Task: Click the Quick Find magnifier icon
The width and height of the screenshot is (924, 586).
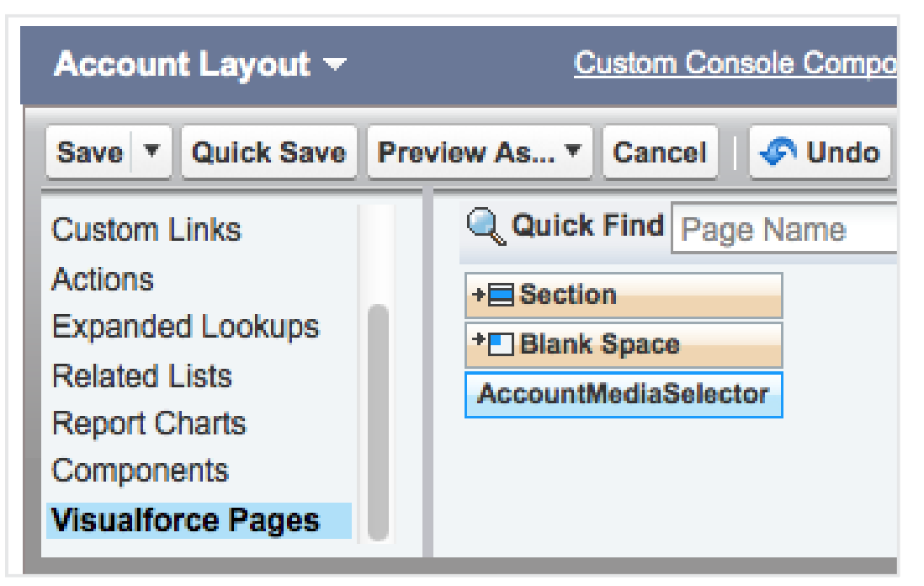Action: tap(486, 227)
